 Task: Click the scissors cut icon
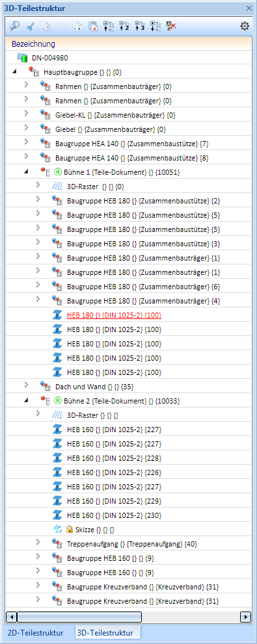(x=31, y=26)
